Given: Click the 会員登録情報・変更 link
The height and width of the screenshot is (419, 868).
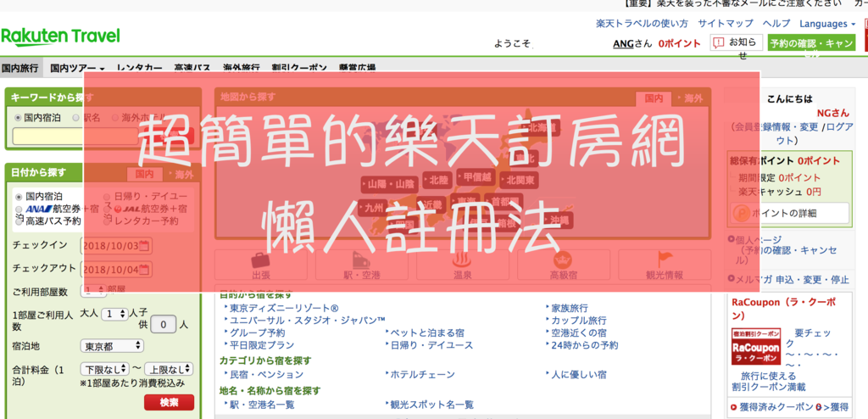Looking at the screenshot, I should coord(776,127).
